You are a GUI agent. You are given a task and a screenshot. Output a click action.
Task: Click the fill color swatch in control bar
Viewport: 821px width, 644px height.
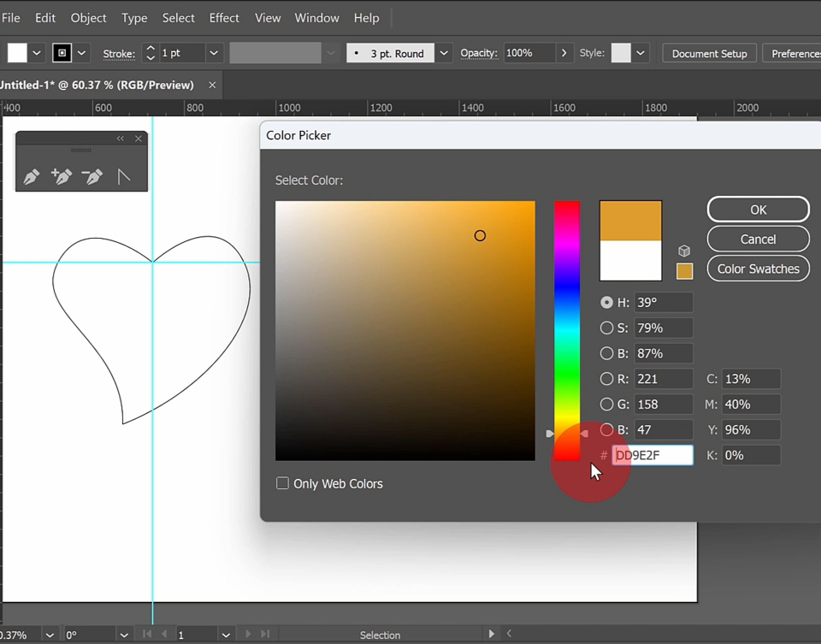(17, 53)
